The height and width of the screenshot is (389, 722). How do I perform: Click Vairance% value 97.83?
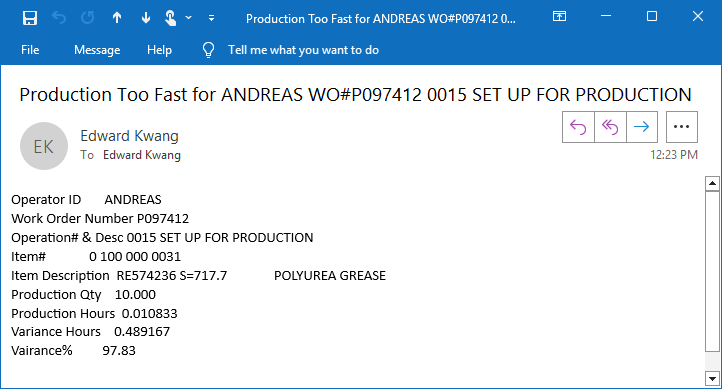(119, 350)
